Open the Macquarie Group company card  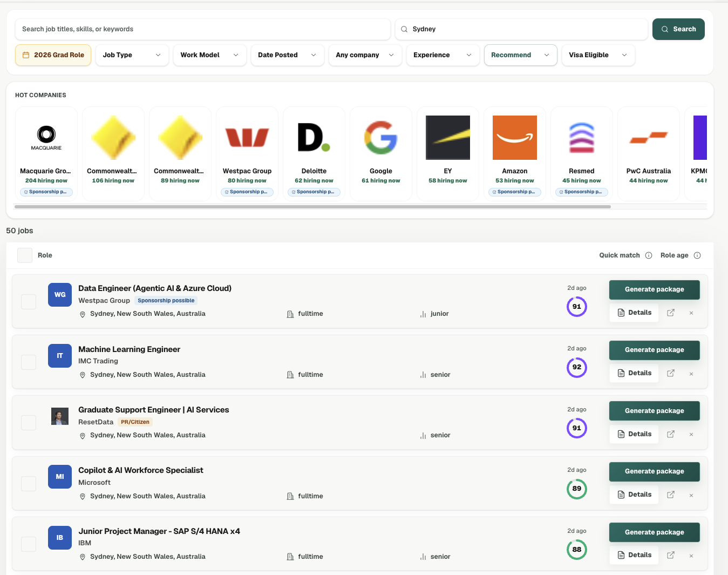point(46,154)
